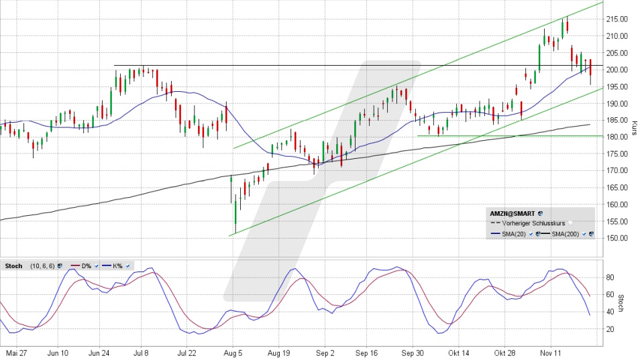Image resolution: width=644 pixels, height=362 pixels.
Task: Open settings icon beside SMA(20)
Action: pyautogui.click(x=537, y=234)
